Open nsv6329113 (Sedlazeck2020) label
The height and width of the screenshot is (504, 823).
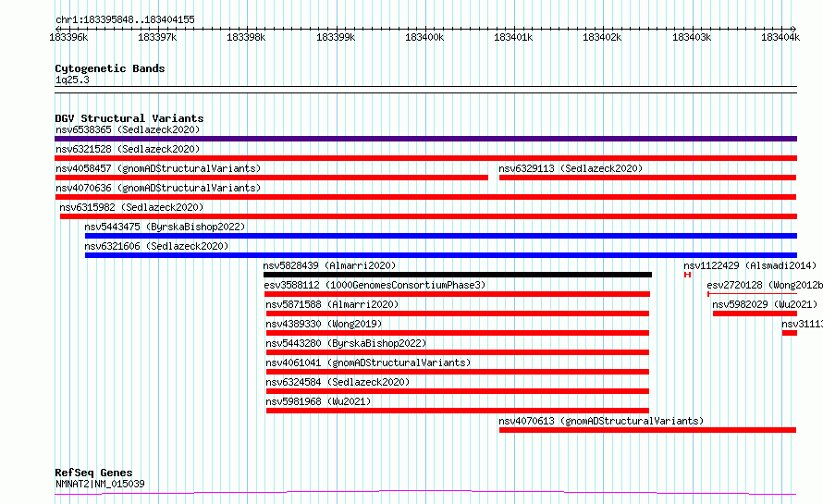click(x=571, y=168)
